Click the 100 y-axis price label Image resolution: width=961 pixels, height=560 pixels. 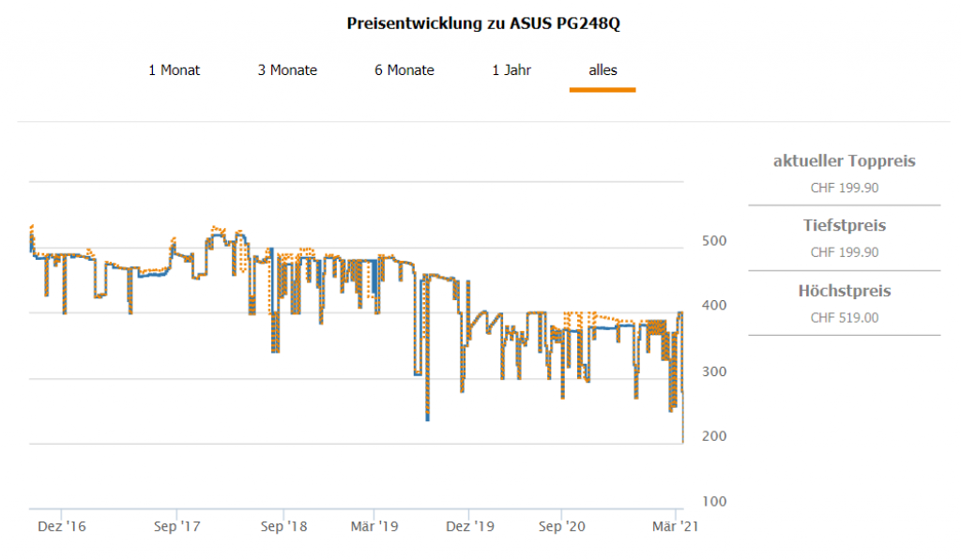pos(713,502)
